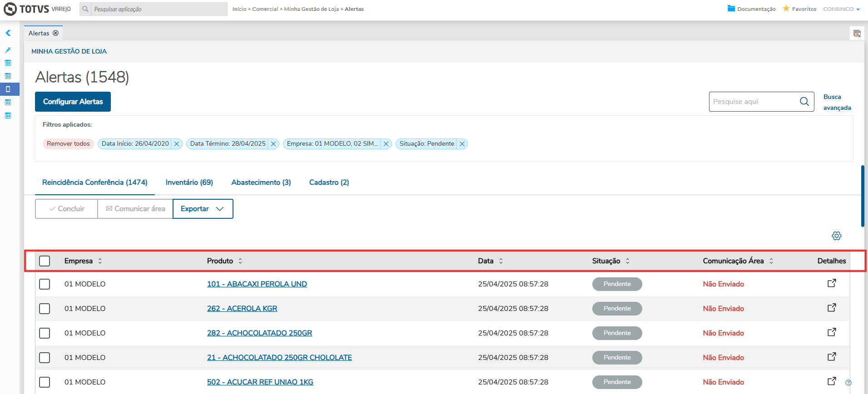Remove the Empresa filter chip
This screenshot has height=394, width=868.
[386, 144]
